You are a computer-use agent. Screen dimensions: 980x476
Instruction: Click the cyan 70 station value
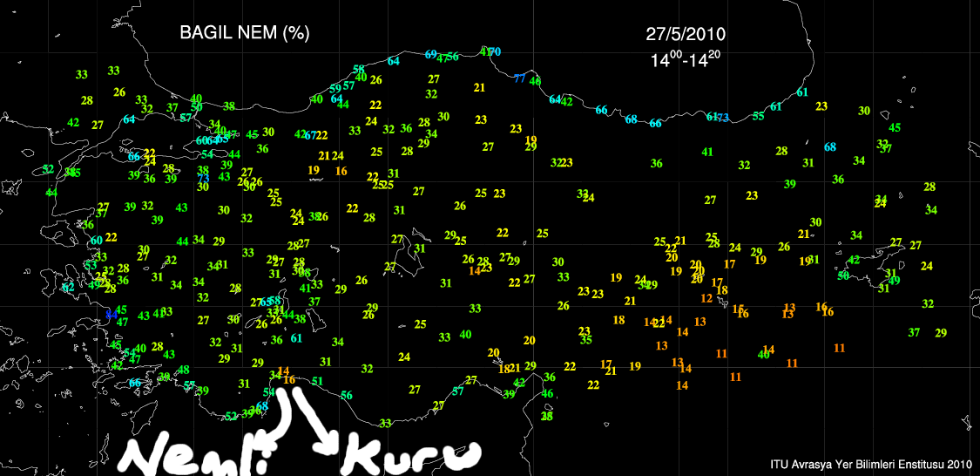495,51
